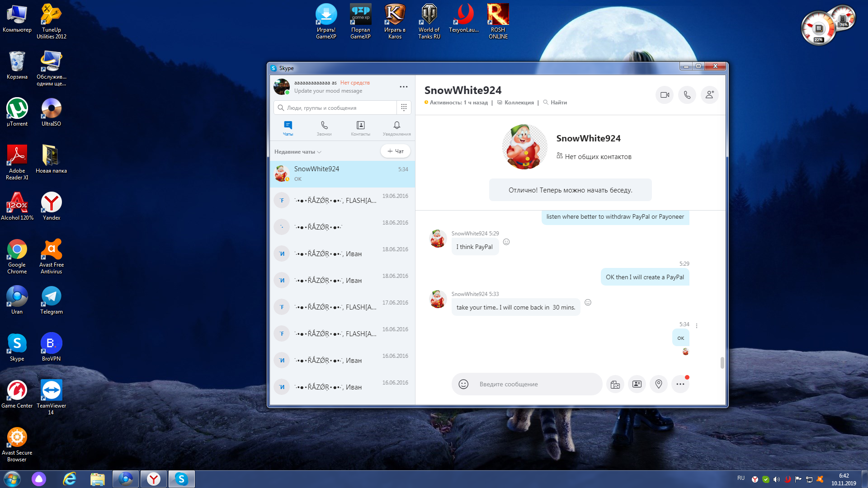Open more options in message toolbar

point(680,384)
